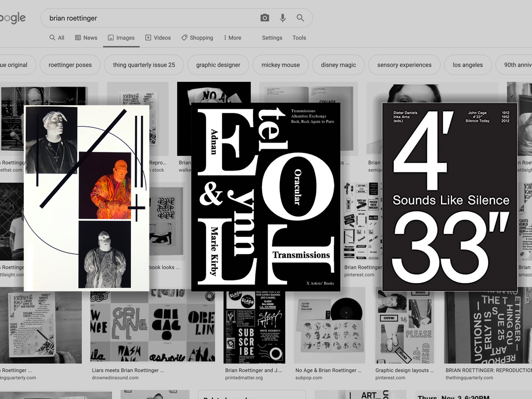Select the Images tab
Screen dimensions: 532x399
(x=121, y=38)
